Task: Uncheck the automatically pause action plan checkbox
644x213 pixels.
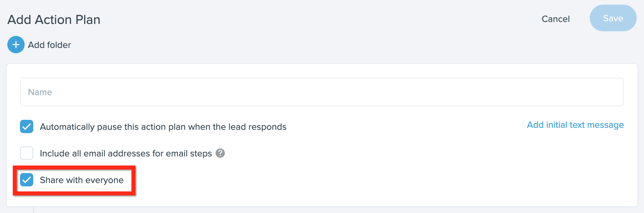Action: coord(27,126)
